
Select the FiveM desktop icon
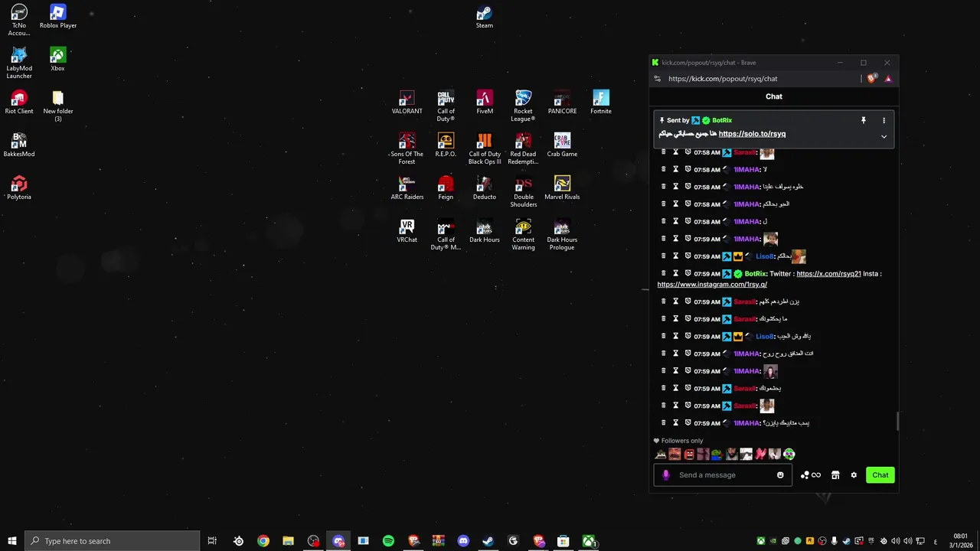(485, 103)
